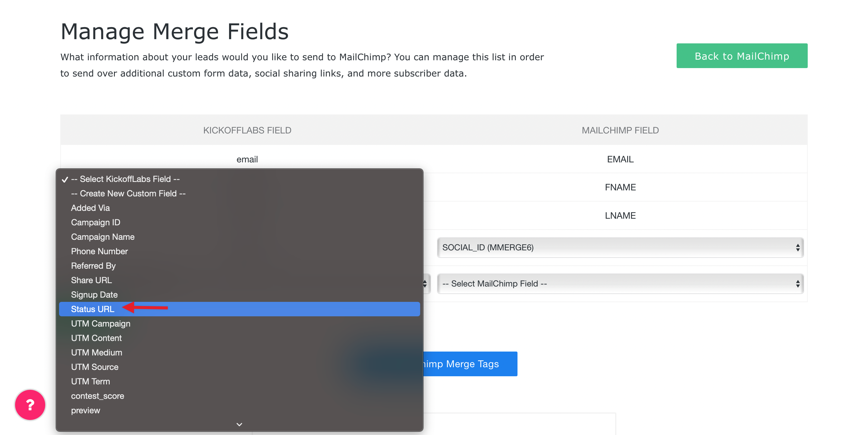
Task: Click the Manage Merge Fields heading
Action: click(175, 32)
